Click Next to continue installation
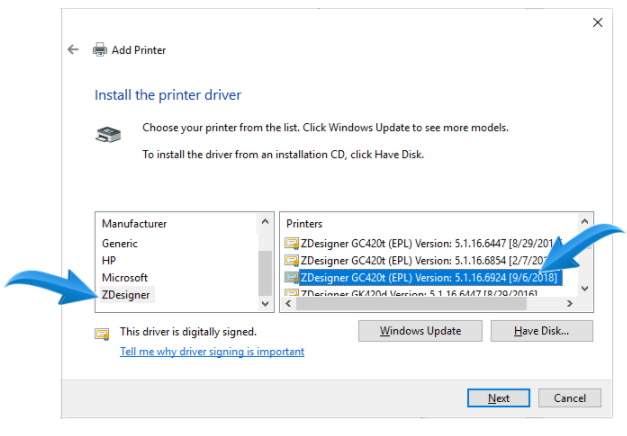This screenshot has height=436, width=627. pyautogui.click(x=499, y=398)
